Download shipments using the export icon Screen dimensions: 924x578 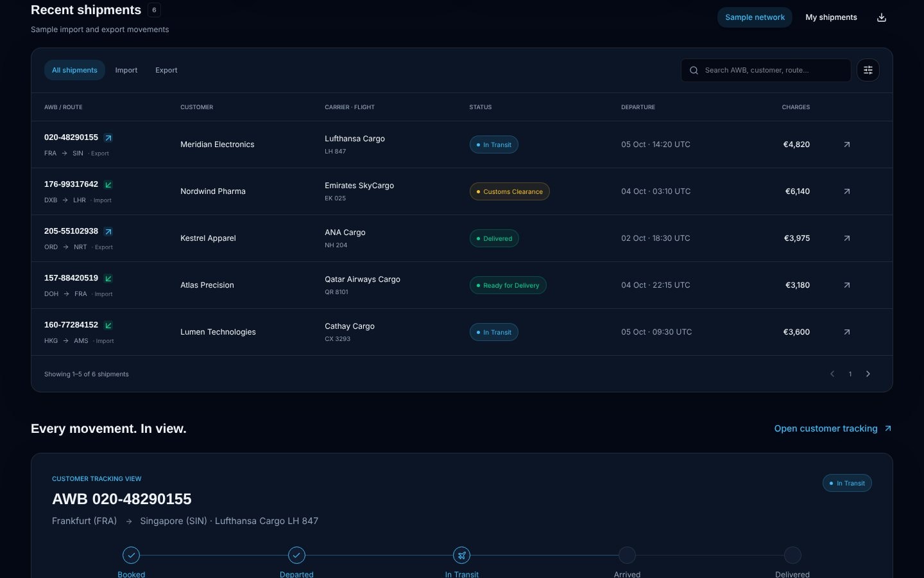tap(882, 17)
